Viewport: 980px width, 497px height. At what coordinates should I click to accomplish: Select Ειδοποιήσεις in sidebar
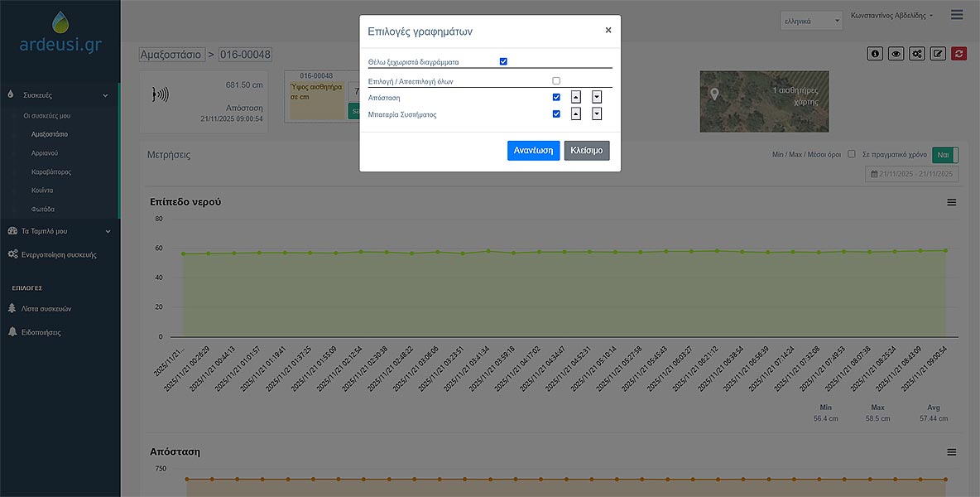(41, 332)
